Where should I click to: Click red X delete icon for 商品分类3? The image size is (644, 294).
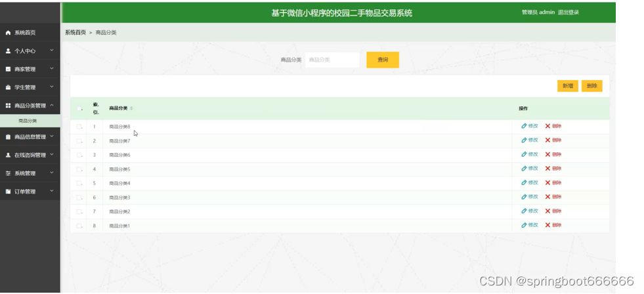[x=547, y=197]
